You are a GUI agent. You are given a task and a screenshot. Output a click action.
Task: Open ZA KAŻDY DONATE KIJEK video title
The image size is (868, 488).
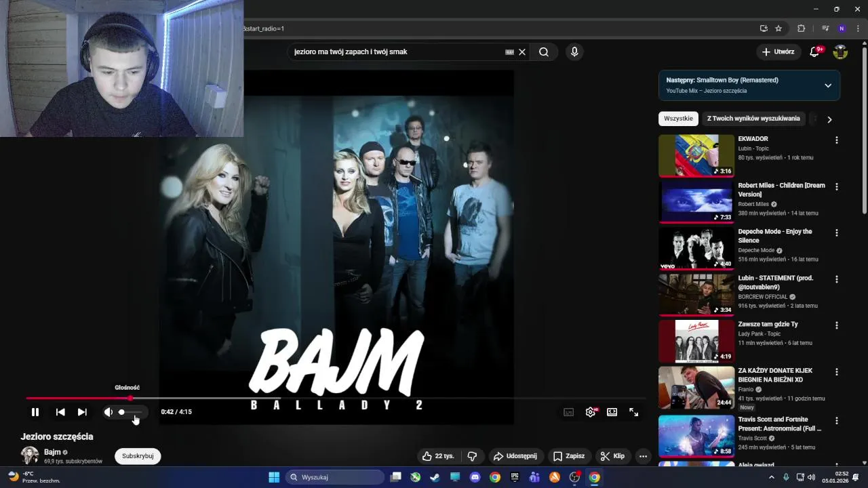775,375
